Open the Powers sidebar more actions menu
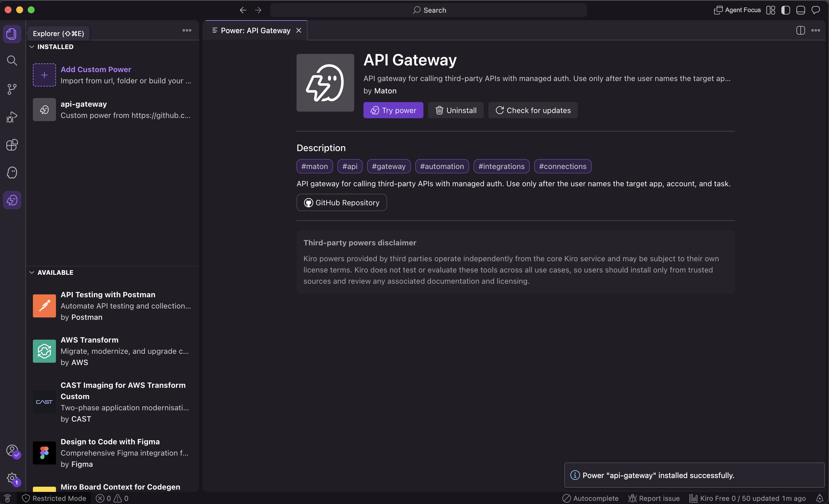Image resolution: width=829 pixels, height=504 pixels. (187, 30)
